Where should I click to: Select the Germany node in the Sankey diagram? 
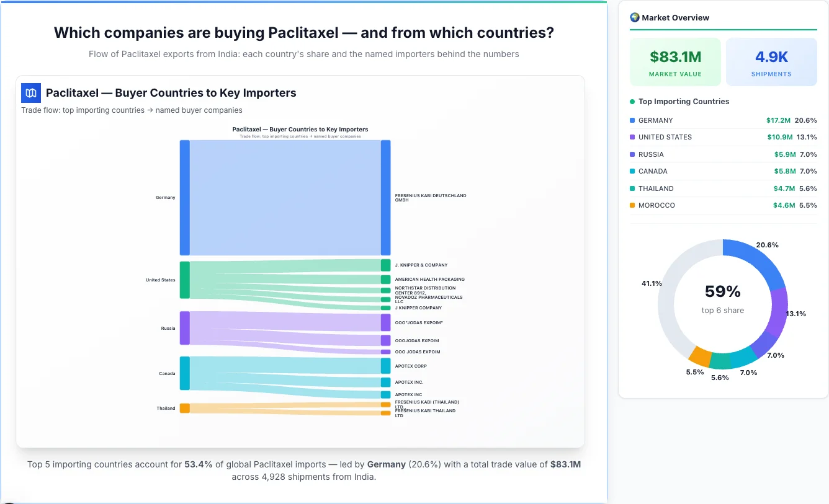click(x=182, y=197)
